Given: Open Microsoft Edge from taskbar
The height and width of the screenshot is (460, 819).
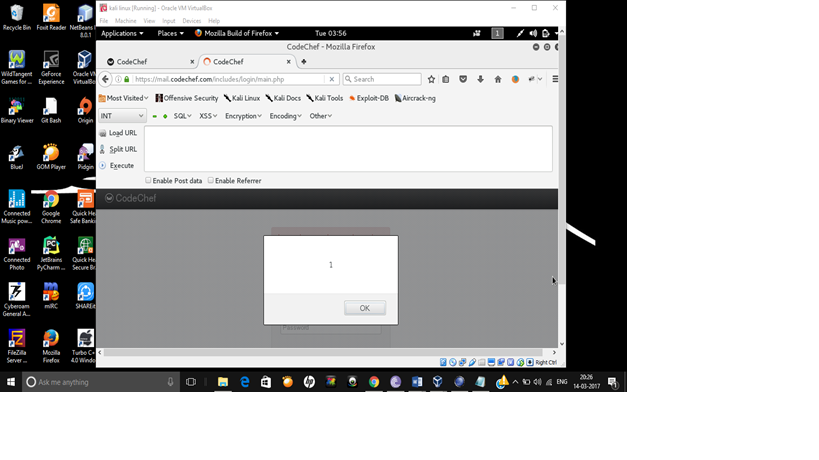Looking at the screenshot, I should [x=244, y=382].
